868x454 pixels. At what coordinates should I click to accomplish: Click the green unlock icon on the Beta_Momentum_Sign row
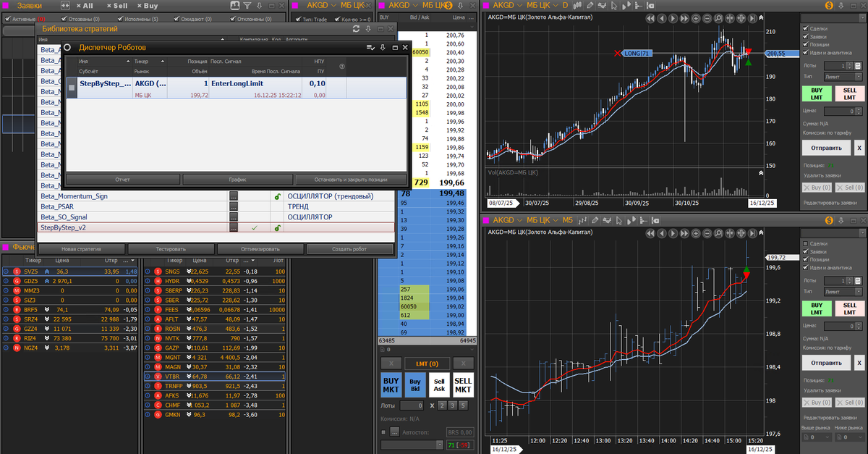276,196
